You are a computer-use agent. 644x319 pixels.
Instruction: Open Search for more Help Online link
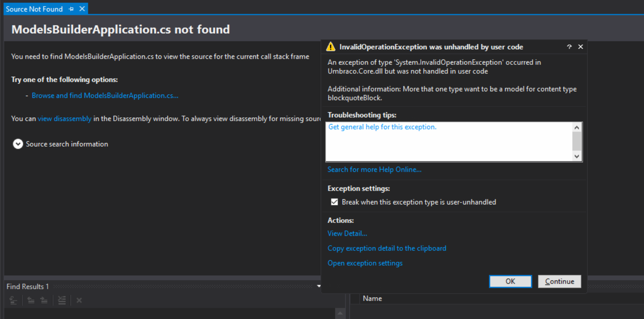click(374, 169)
